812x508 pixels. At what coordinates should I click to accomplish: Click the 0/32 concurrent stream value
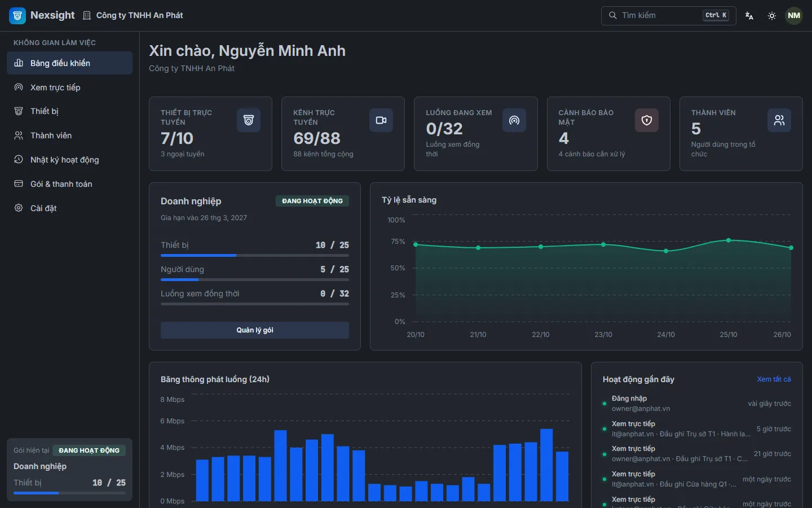pyautogui.click(x=444, y=129)
